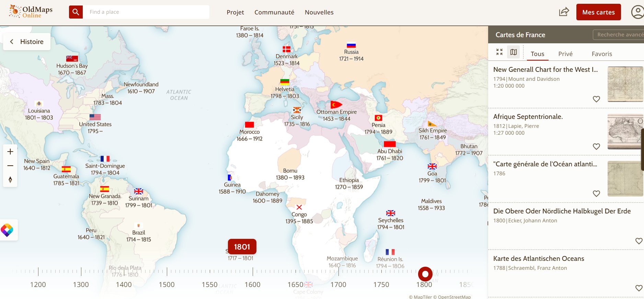This screenshot has height=299, width=644.
Task: Favorite Die Obere Oder Nördliche Halbkugel map
Action: tap(639, 241)
